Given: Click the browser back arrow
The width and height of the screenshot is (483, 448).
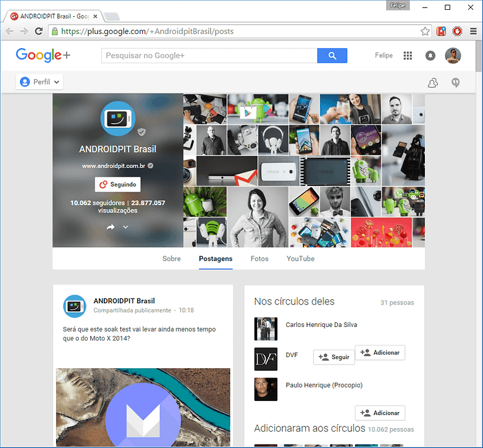Looking at the screenshot, I should click(x=9, y=31).
